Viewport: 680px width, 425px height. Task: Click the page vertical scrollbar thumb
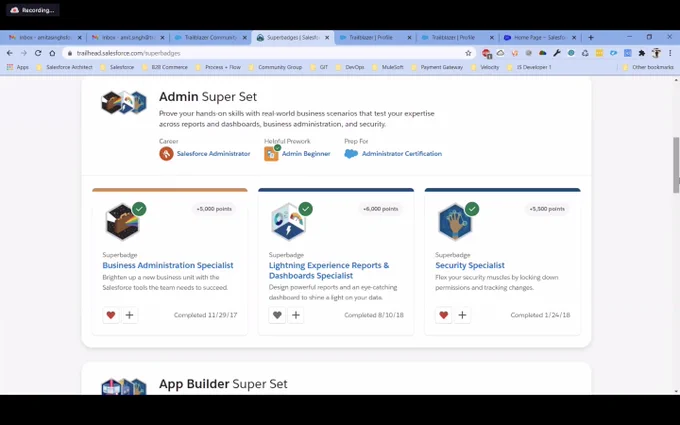click(676, 165)
